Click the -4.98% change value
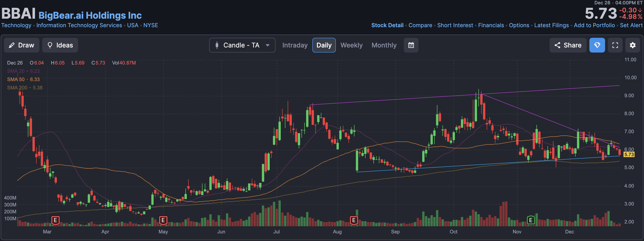 tap(630, 17)
